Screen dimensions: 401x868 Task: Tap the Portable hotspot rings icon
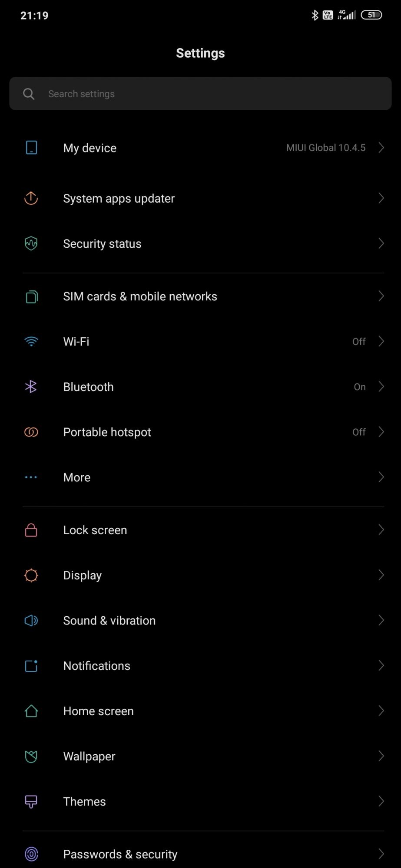click(x=31, y=432)
